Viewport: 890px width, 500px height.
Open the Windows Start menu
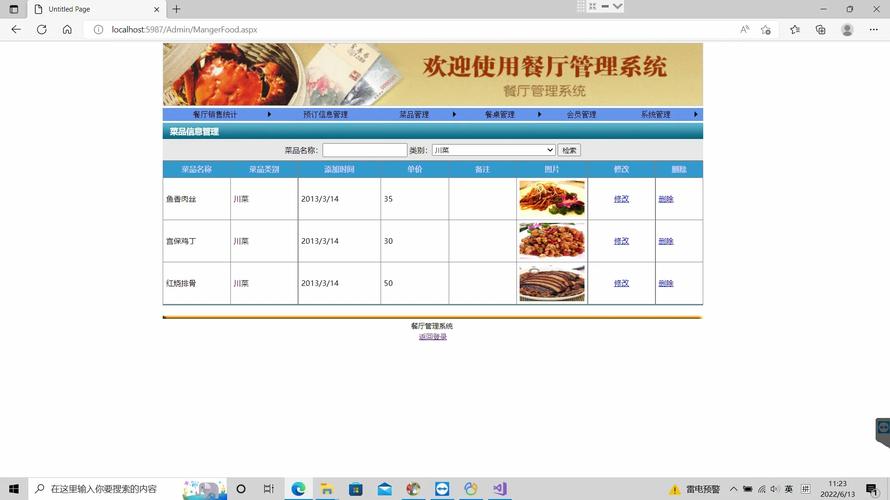(x=14, y=489)
